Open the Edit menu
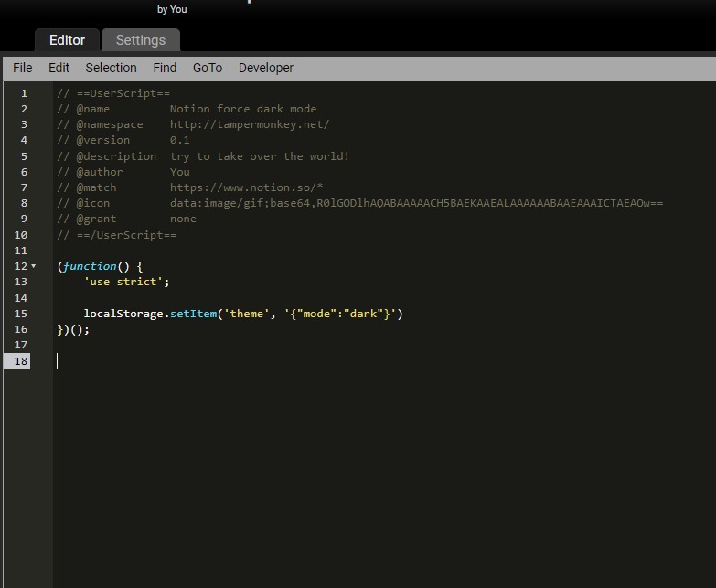Screen dimensions: 716x588 point(59,68)
